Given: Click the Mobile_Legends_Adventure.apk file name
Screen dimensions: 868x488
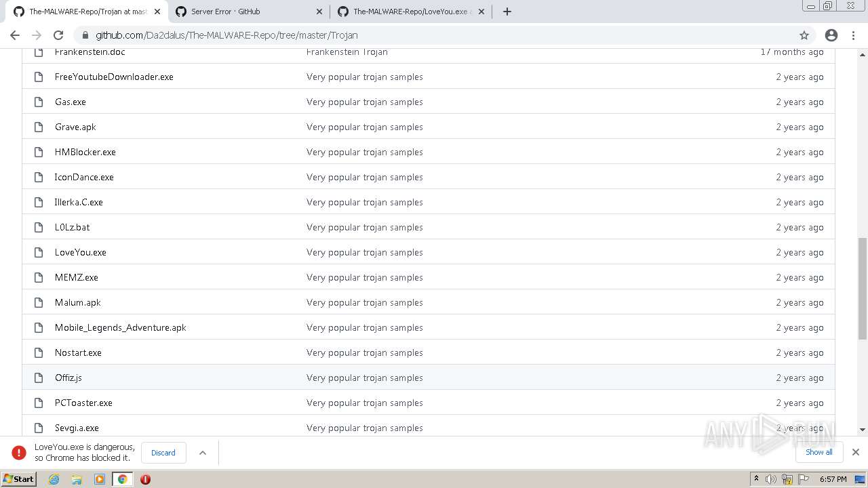Looking at the screenshot, I should [x=121, y=327].
